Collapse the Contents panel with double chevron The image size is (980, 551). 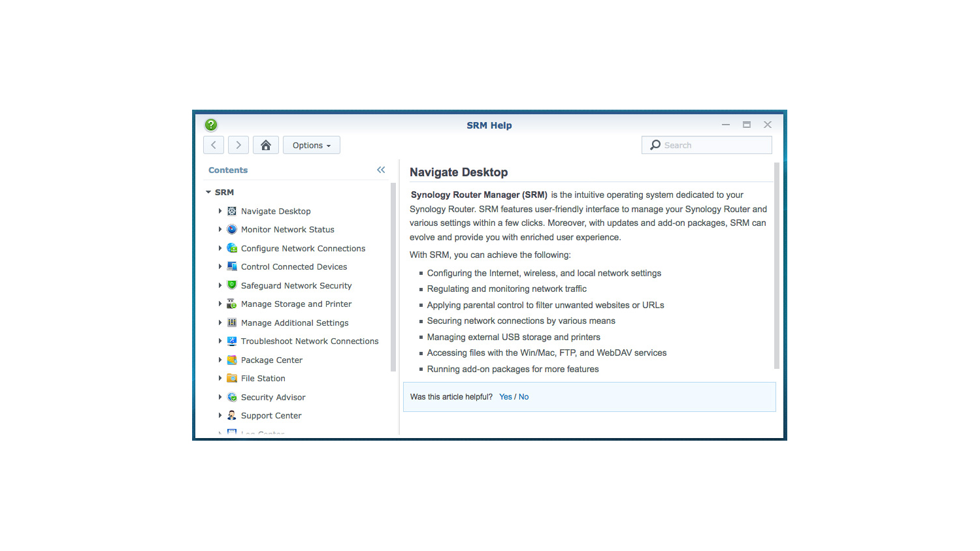point(381,170)
